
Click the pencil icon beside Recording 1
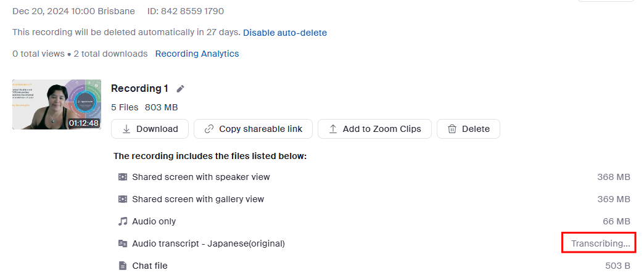180,89
